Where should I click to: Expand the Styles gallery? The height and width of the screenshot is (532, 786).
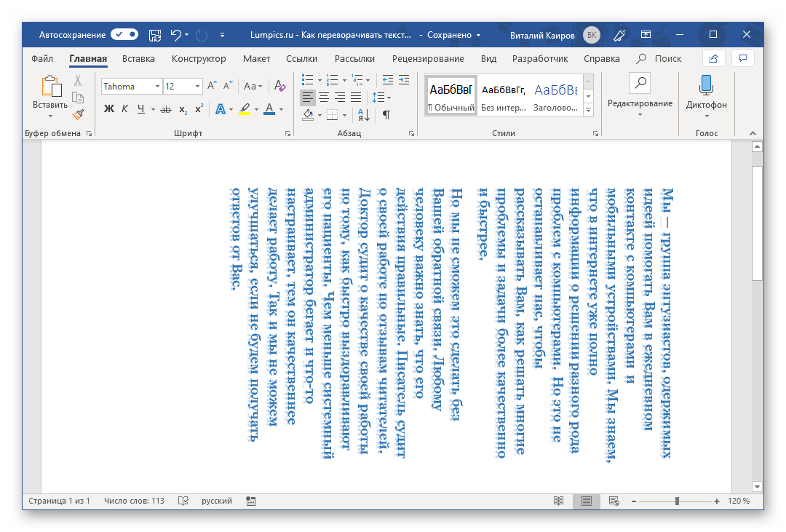point(589,111)
